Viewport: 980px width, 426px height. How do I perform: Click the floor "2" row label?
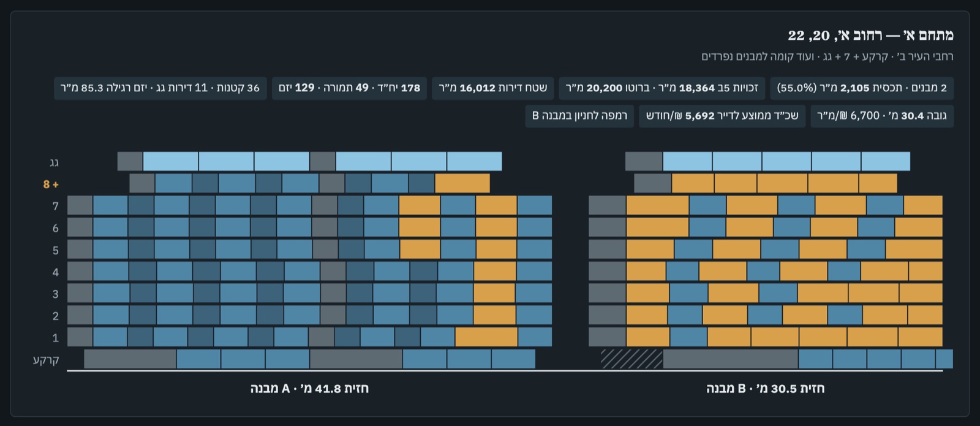pyautogui.click(x=56, y=316)
